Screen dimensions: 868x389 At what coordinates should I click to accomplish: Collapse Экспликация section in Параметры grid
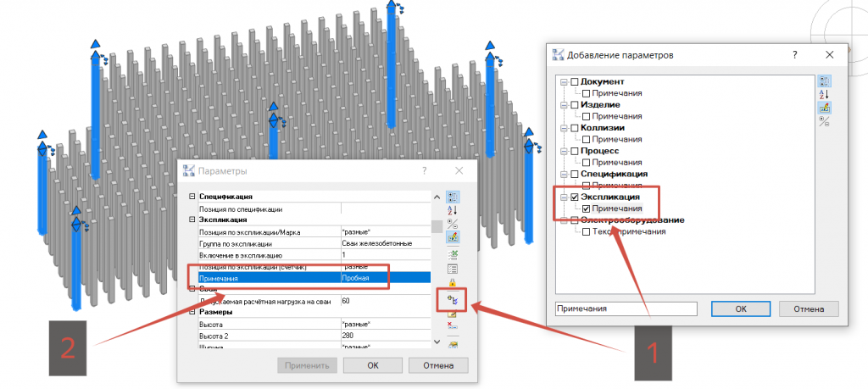tap(192, 220)
